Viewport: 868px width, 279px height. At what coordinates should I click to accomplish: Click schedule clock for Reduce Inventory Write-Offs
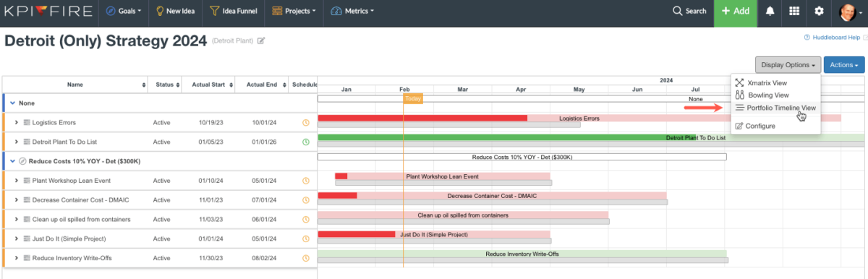point(305,258)
